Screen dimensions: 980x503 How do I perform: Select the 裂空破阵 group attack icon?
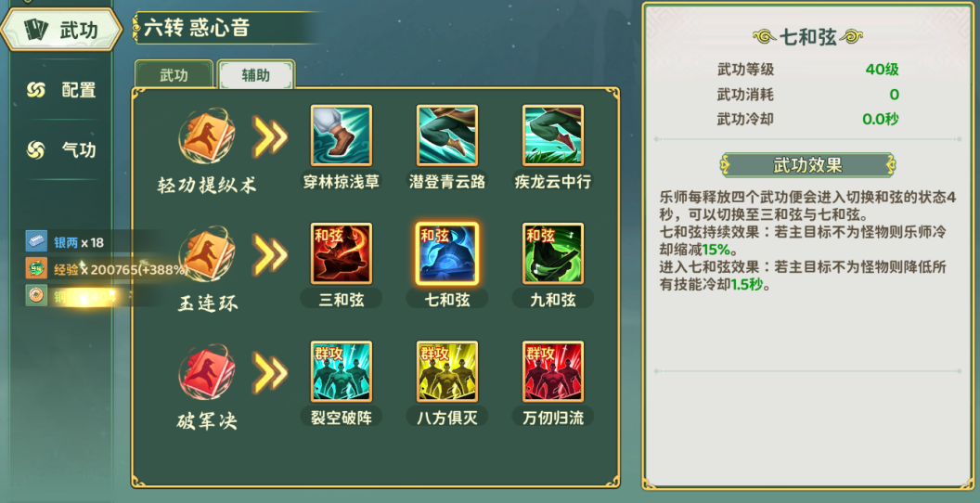[x=342, y=371]
